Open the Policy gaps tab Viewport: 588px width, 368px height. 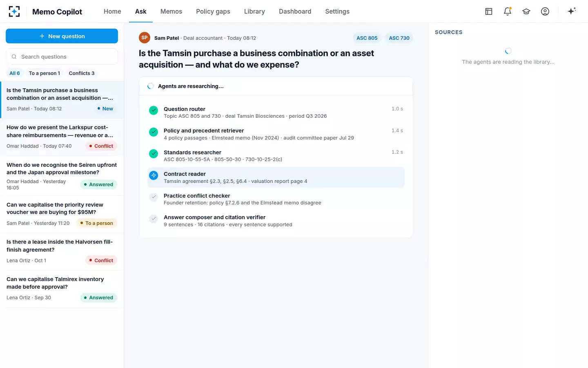point(213,11)
